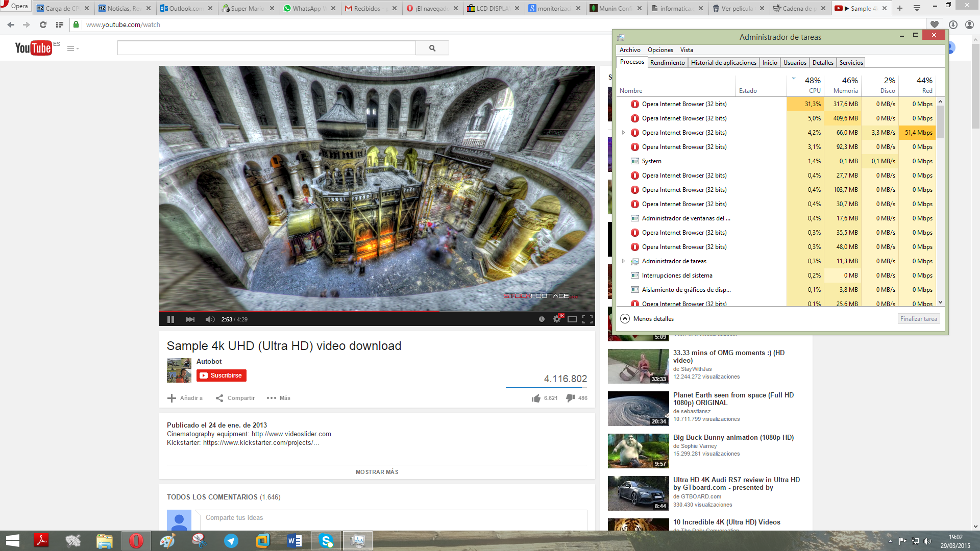Click the Finalizar tarea button
The width and height of the screenshot is (980, 551).
point(918,319)
